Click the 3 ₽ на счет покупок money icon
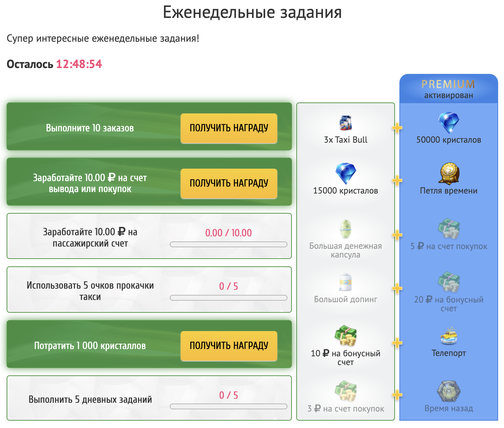The image size is (504, 428). click(345, 391)
